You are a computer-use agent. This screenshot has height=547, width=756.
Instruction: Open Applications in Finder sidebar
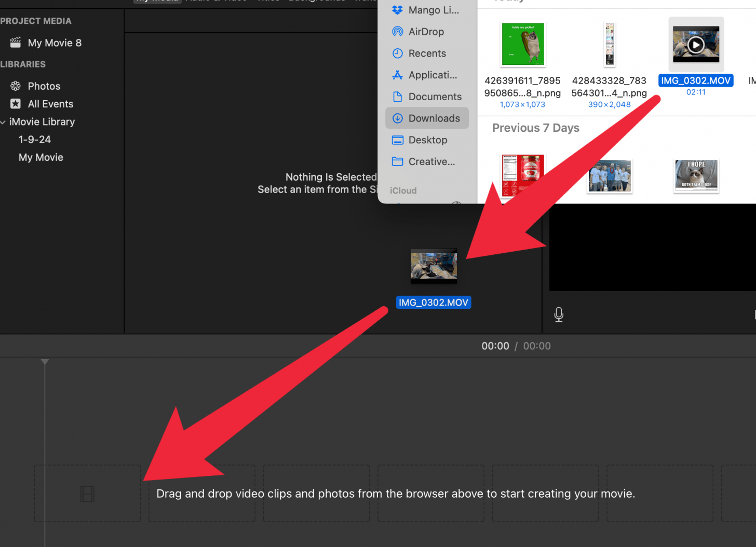[433, 75]
